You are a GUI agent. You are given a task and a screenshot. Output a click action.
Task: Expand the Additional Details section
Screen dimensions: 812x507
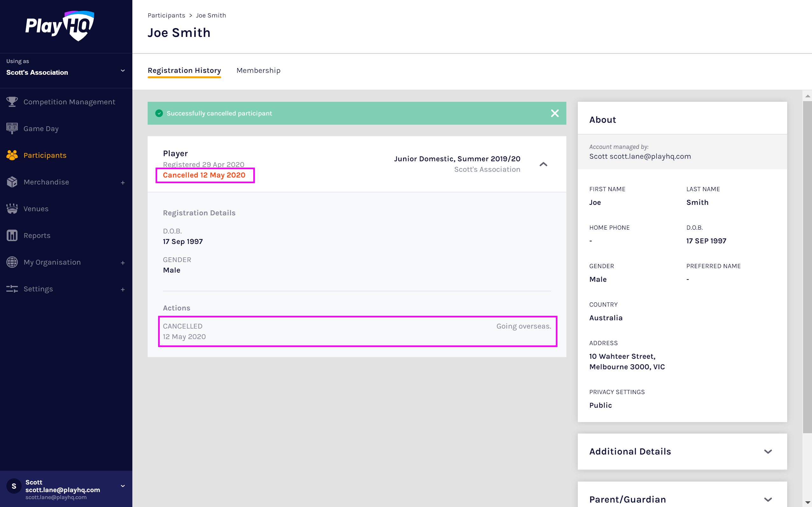[768, 451]
